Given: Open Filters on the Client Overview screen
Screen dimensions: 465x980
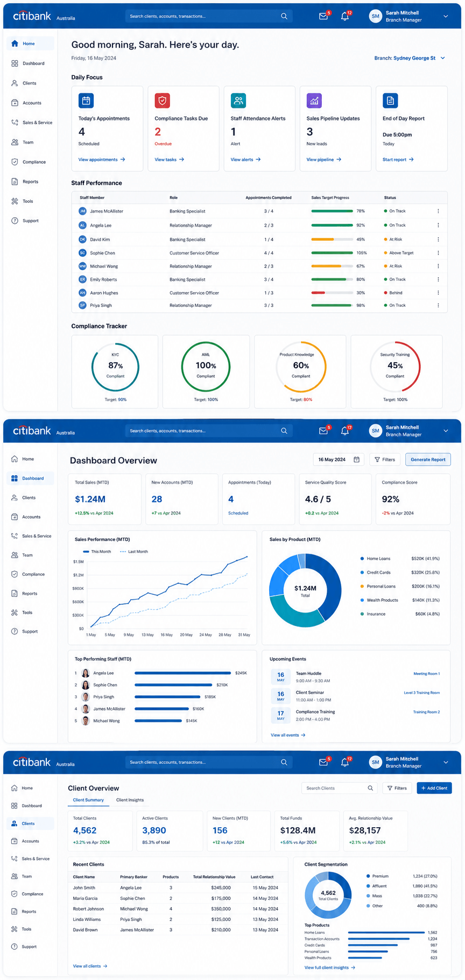Looking at the screenshot, I should [x=397, y=788].
